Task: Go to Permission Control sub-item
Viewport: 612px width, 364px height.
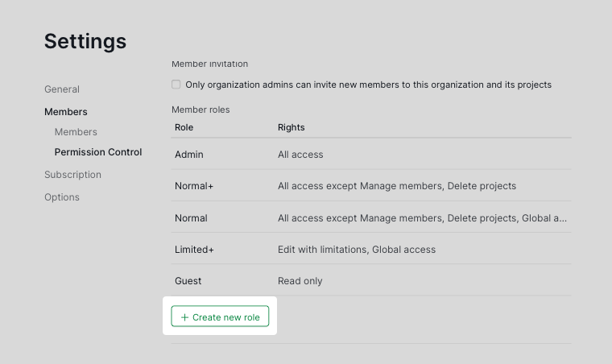Action: (x=98, y=152)
